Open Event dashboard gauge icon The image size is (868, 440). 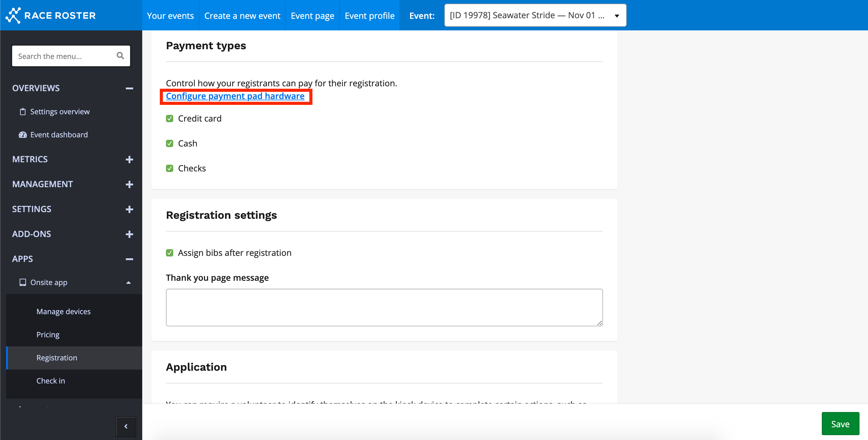22,135
